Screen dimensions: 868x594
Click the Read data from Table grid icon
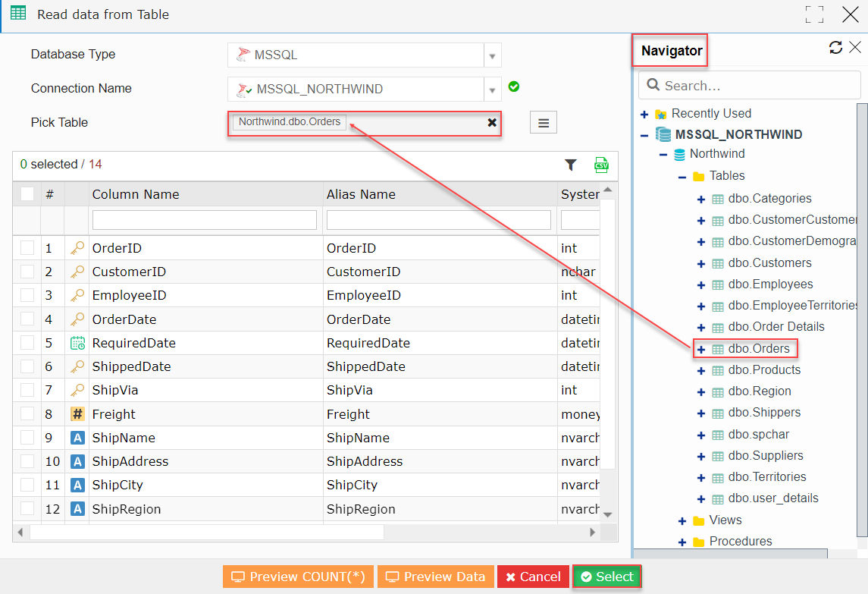coord(18,14)
